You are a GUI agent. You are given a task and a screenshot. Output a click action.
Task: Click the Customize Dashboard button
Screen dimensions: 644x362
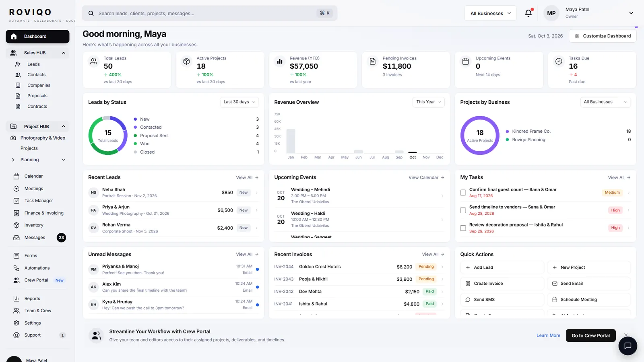603,36
